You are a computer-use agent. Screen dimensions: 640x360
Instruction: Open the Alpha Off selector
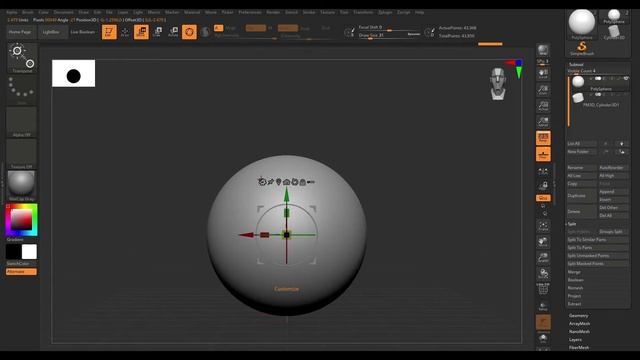(x=22, y=122)
